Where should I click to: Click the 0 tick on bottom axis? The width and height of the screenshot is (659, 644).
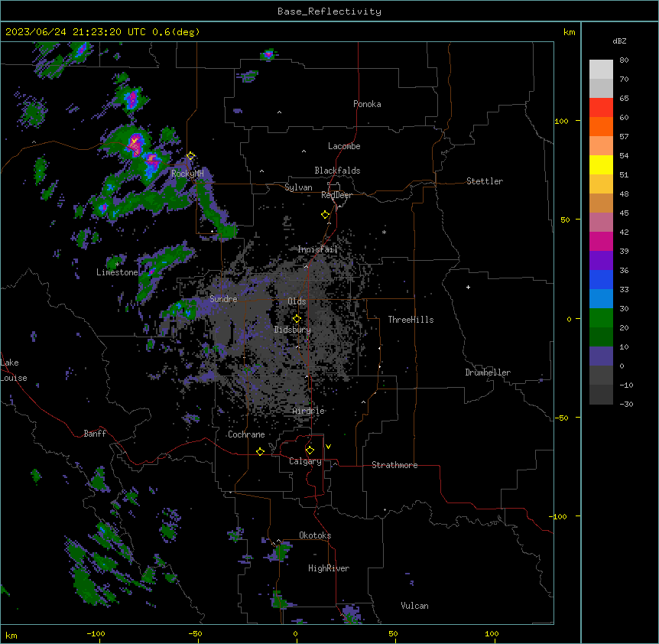pos(295,633)
